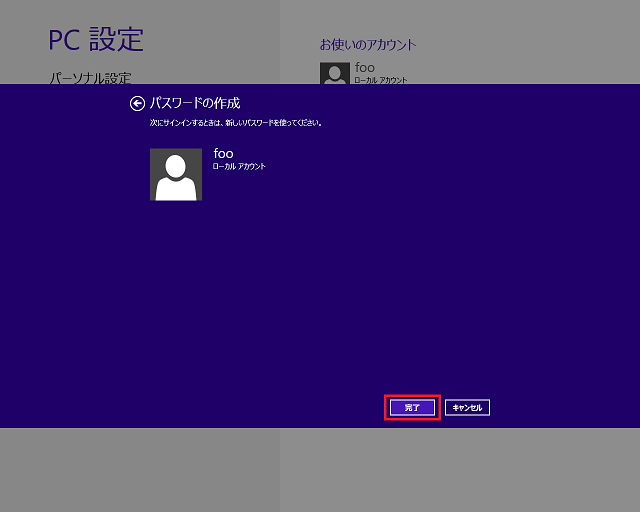Click the パスワードの作成 heading
The width and height of the screenshot is (640, 512).
(x=195, y=103)
